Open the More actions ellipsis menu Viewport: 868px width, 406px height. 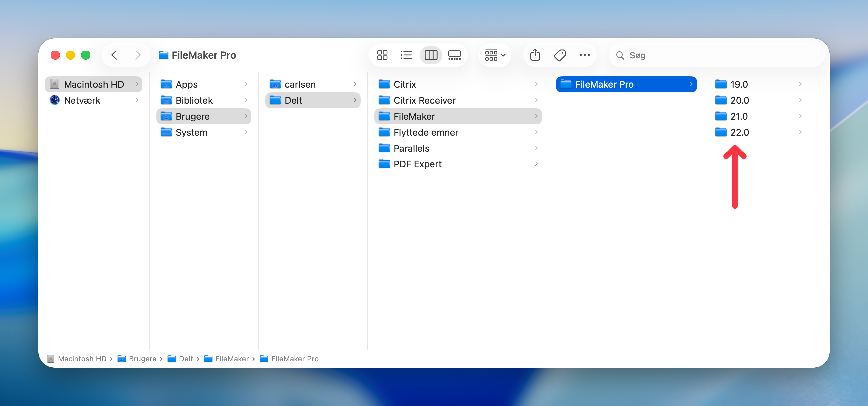(x=584, y=55)
